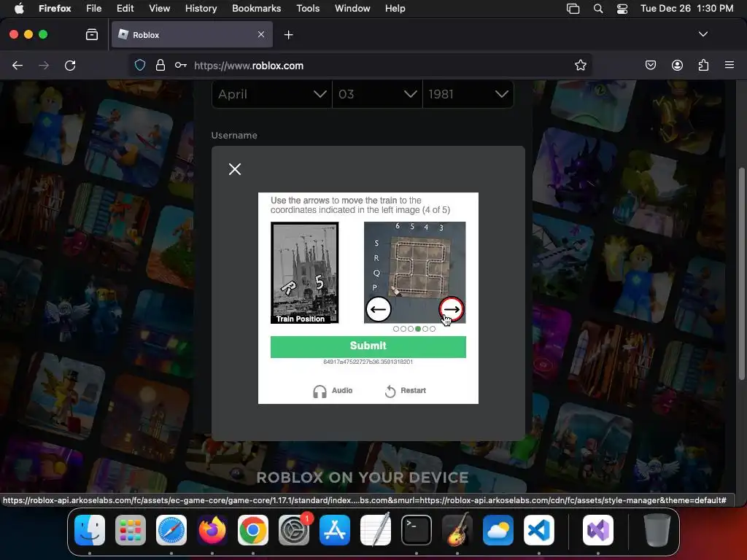
Task: Launch Safari from the Dock
Action: coord(171,530)
